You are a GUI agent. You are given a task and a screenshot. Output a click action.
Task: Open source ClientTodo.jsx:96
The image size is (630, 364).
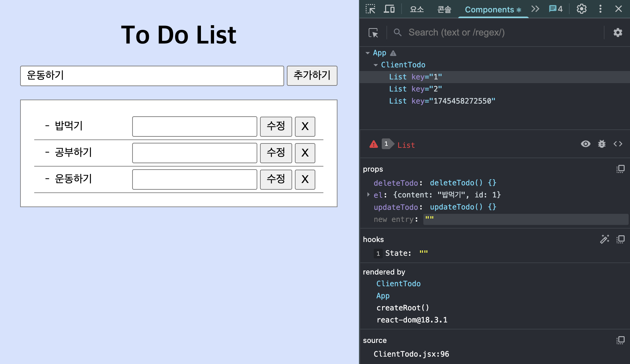click(x=411, y=354)
